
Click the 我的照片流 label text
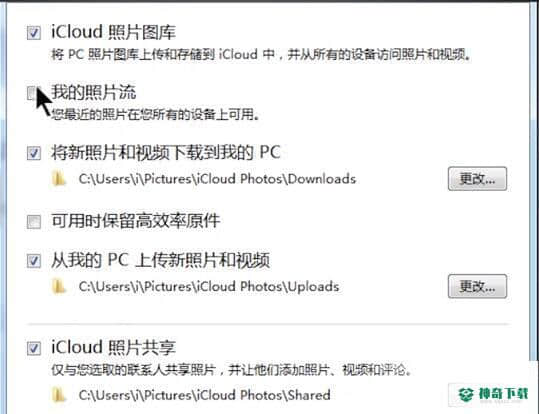[x=94, y=92]
